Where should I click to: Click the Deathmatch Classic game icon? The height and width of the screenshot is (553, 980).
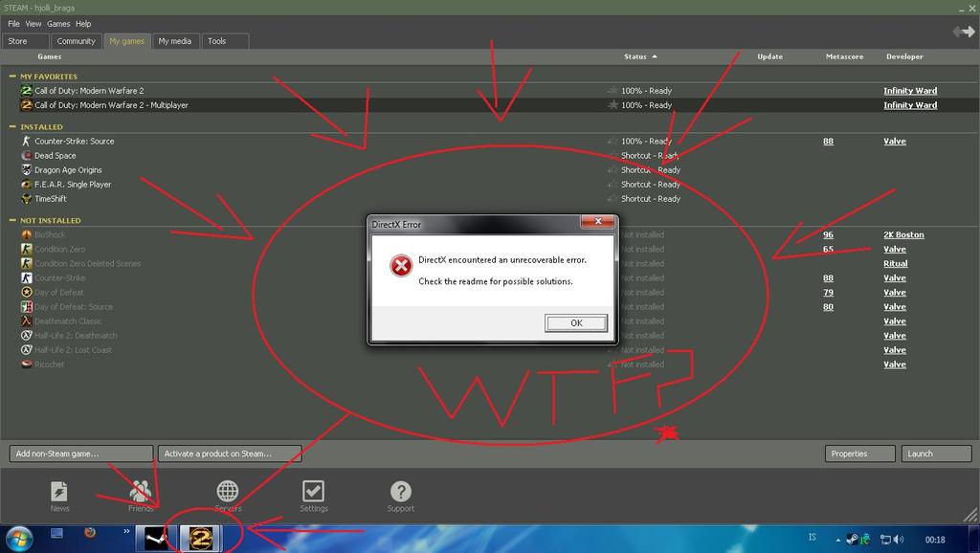click(x=26, y=321)
